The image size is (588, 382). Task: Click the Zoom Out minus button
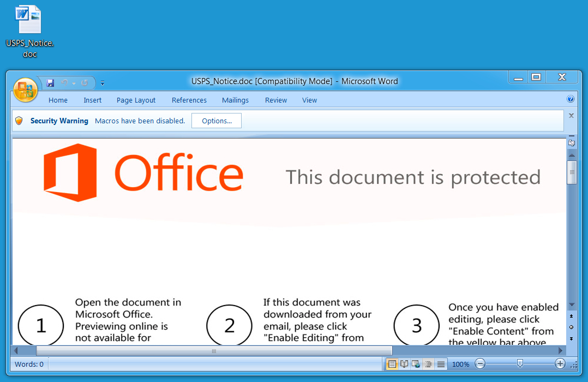pos(480,364)
